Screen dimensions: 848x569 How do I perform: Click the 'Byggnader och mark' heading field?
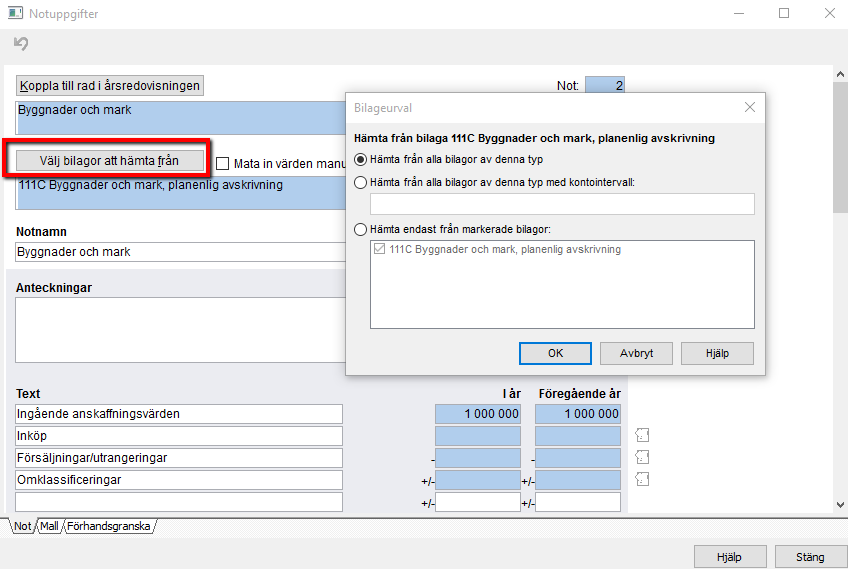coord(181,117)
